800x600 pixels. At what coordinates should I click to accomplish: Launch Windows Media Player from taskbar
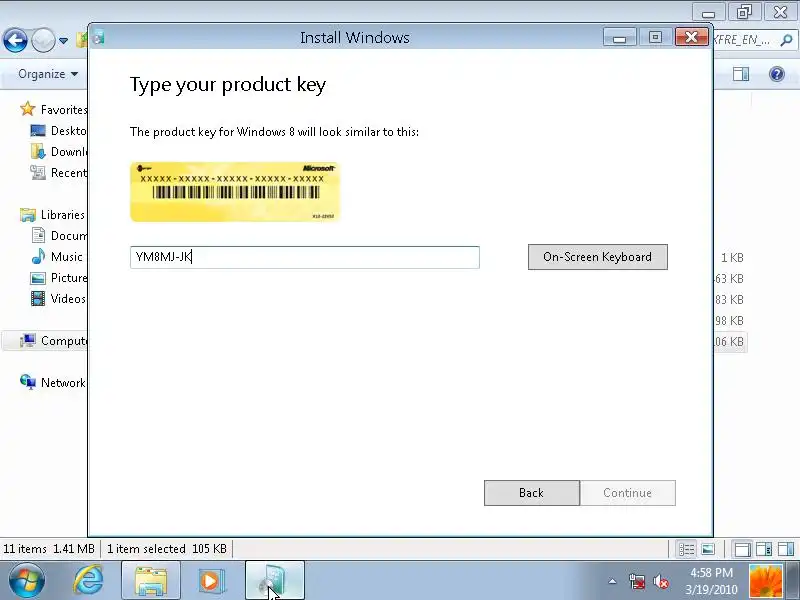[210, 581]
